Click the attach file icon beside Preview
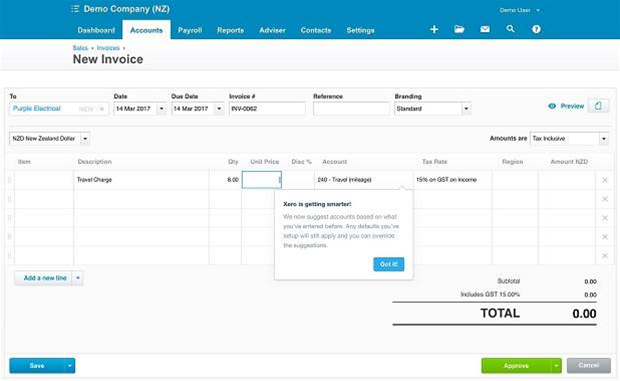This screenshot has height=381, width=620. pos(598,106)
